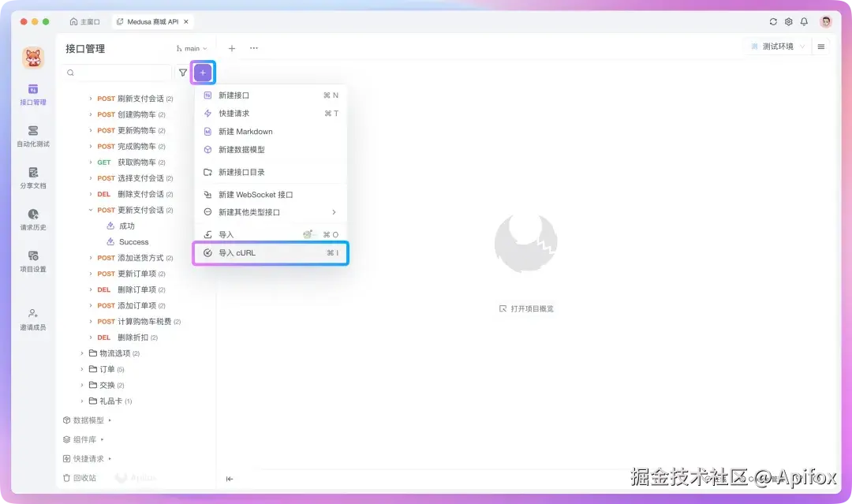This screenshot has height=504, width=852.
Task: Open the filter icon beside the search box
Action: click(x=183, y=72)
